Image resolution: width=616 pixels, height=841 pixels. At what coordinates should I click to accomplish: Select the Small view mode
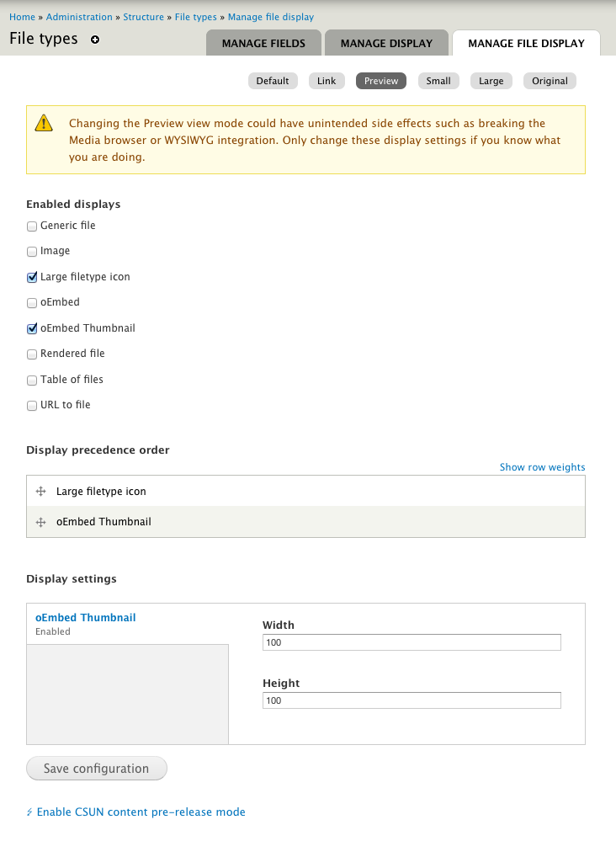(x=438, y=80)
